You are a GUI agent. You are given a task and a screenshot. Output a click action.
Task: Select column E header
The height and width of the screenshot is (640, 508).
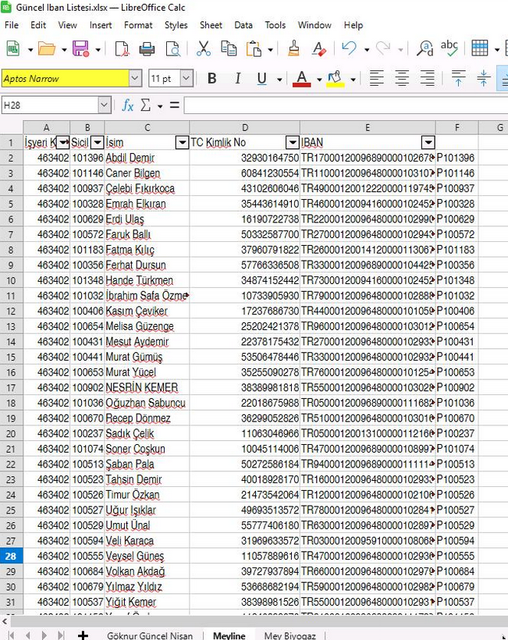367,128
